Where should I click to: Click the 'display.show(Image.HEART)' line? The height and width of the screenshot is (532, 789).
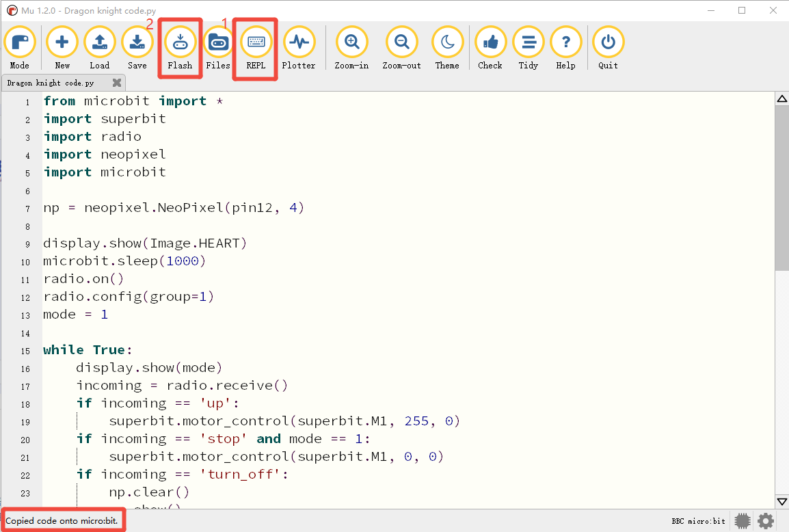[145, 243]
